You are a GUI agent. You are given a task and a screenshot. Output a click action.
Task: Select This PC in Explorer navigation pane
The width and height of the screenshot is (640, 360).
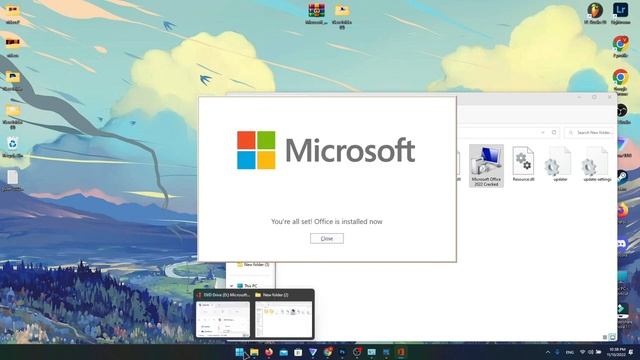point(247,286)
